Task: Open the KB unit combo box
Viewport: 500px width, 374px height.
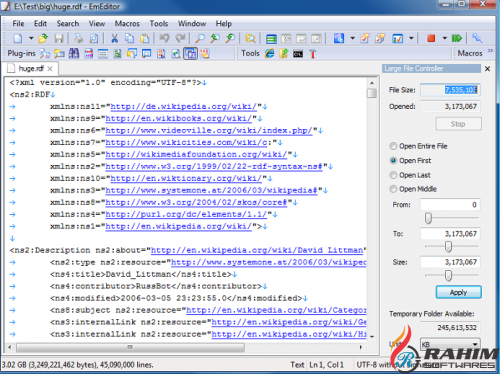Action: [450, 344]
